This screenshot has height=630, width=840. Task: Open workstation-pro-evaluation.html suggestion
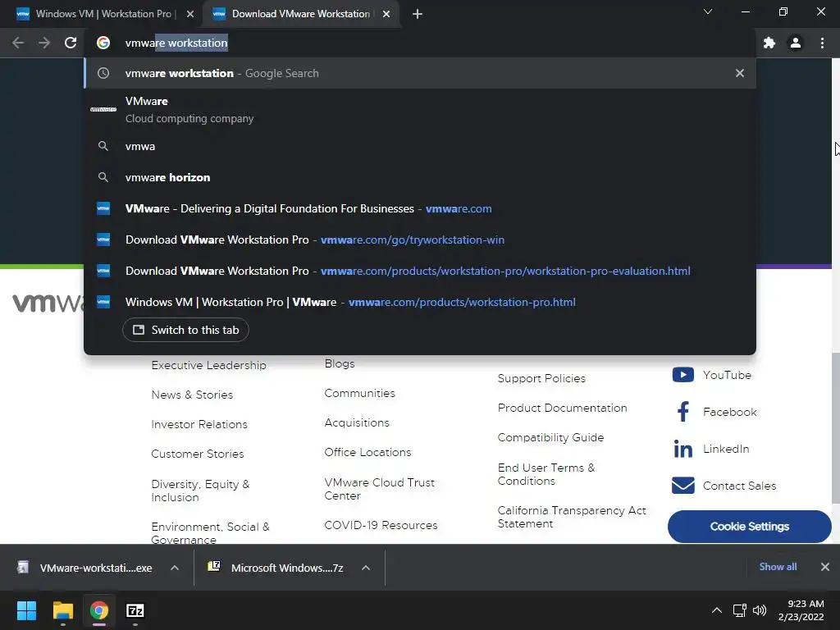pyautogui.click(x=420, y=271)
